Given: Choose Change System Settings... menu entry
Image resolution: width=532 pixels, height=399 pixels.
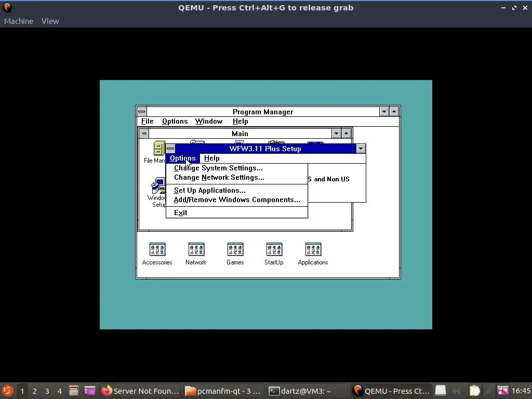Looking at the screenshot, I should (237, 168).
